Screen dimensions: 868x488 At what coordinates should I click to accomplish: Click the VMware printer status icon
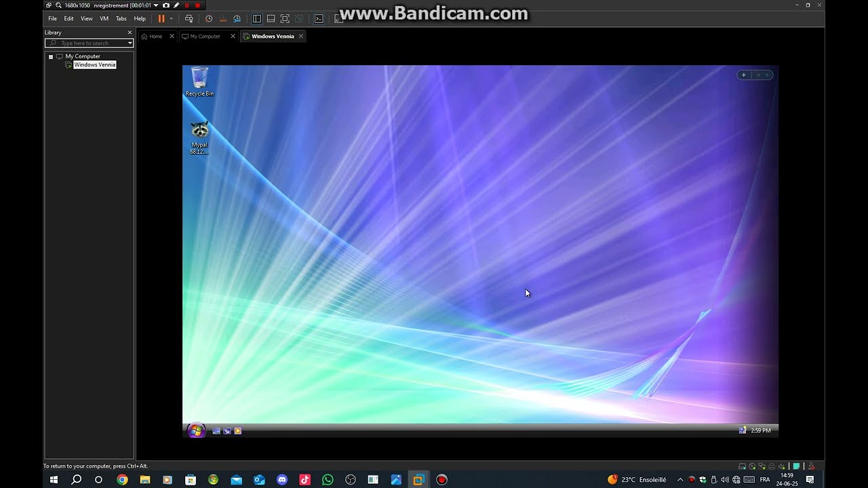click(x=772, y=466)
